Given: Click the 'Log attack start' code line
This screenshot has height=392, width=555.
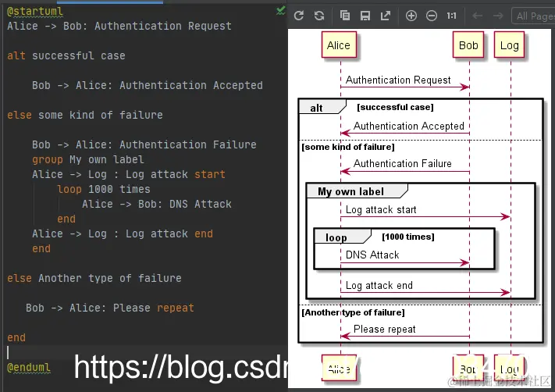Looking at the screenshot, I should (x=129, y=174).
